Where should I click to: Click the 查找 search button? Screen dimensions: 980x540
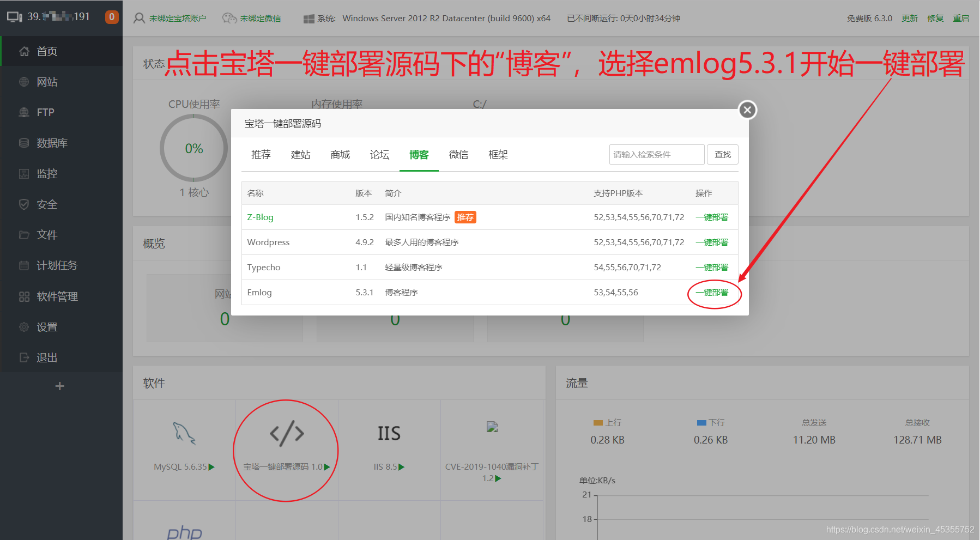point(723,155)
